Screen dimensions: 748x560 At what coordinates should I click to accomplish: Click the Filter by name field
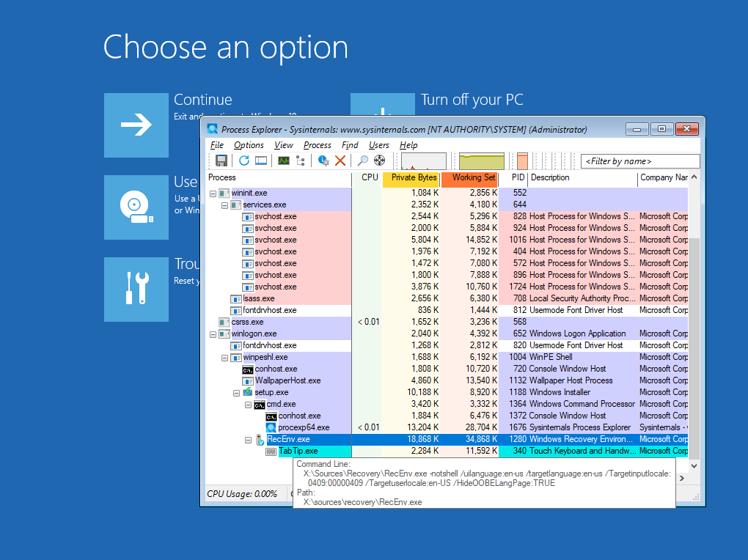click(639, 161)
